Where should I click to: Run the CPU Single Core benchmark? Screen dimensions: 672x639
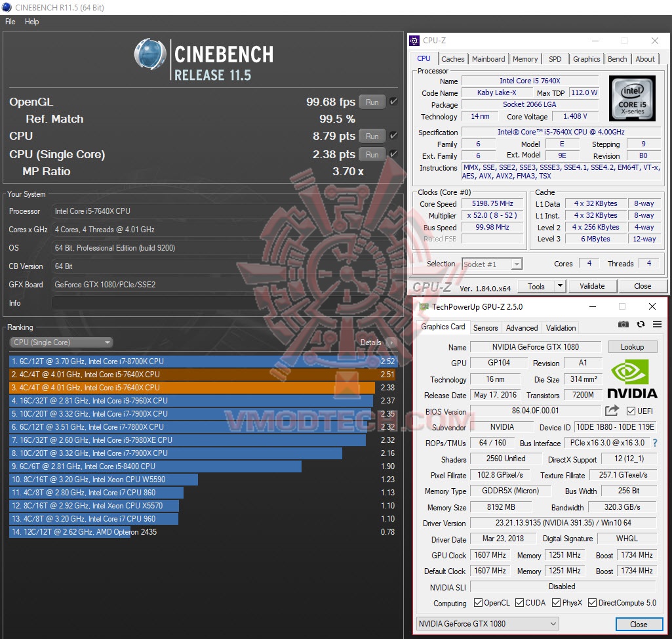372,154
